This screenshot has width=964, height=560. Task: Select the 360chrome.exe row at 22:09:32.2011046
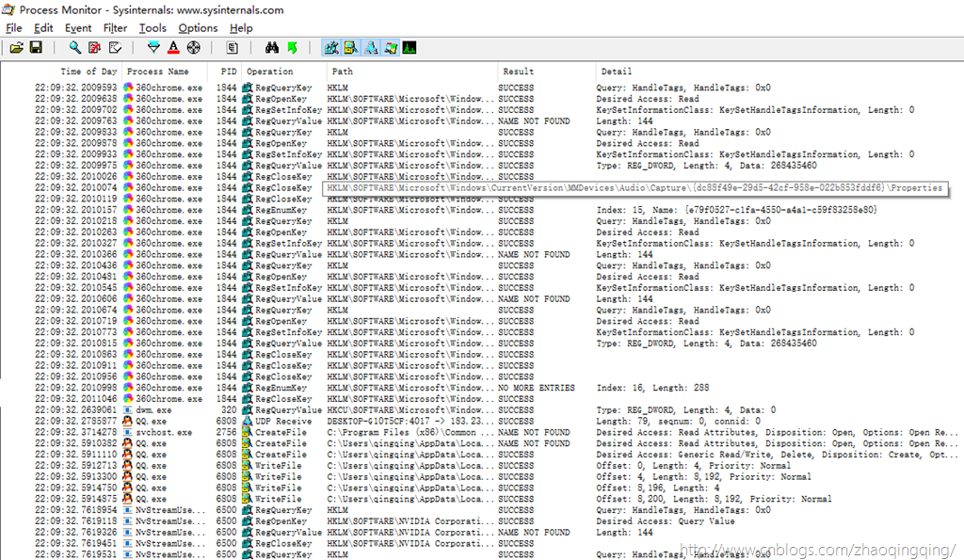[482, 399]
